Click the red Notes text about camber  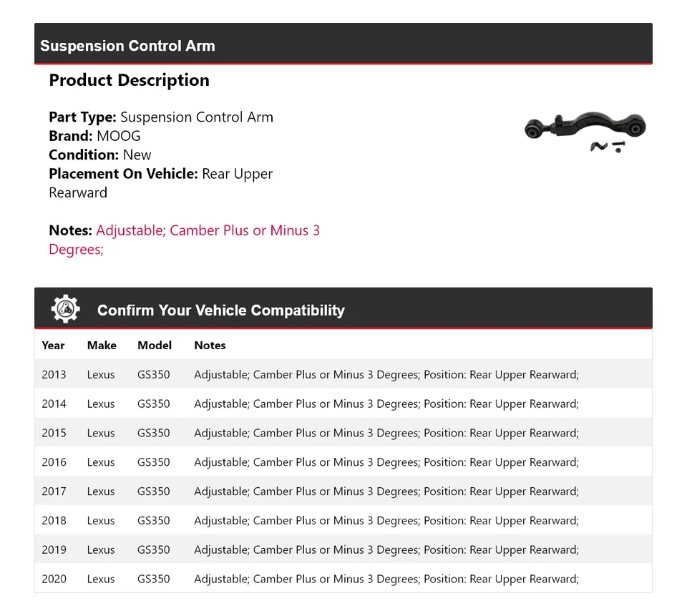point(208,231)
